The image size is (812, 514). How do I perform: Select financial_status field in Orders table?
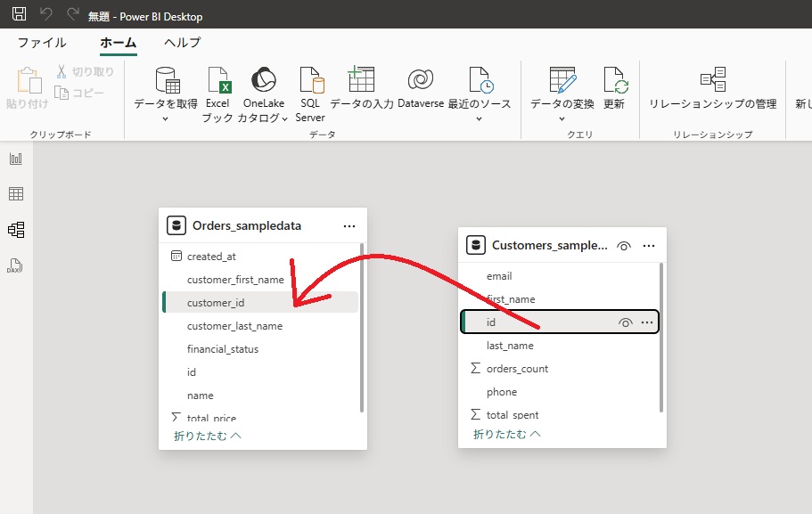[260, 349]
